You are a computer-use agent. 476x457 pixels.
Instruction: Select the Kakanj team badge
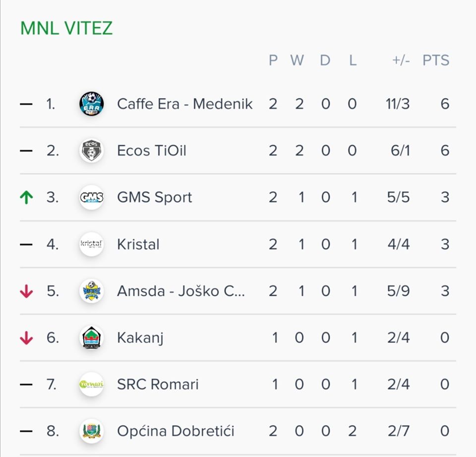point(91,338)
